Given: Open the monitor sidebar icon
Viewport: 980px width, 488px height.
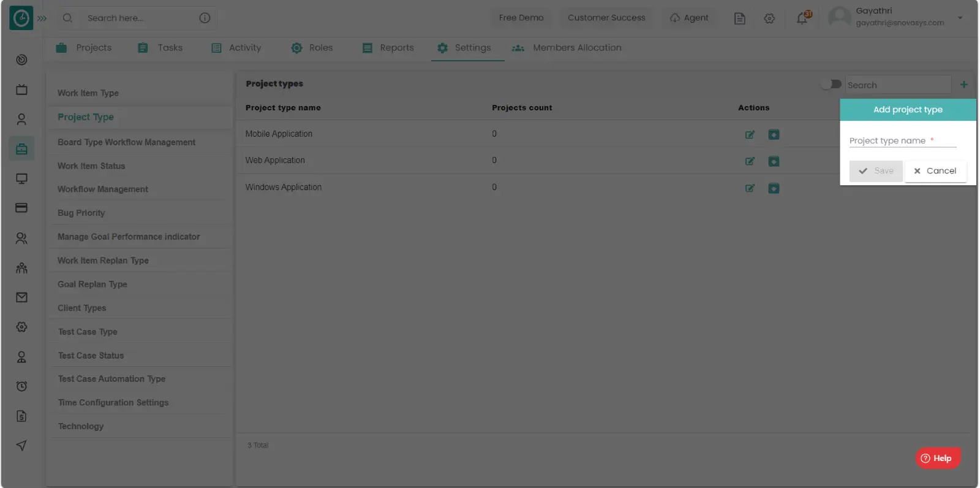Looking at the screenshot, I should tap(21, 178).
